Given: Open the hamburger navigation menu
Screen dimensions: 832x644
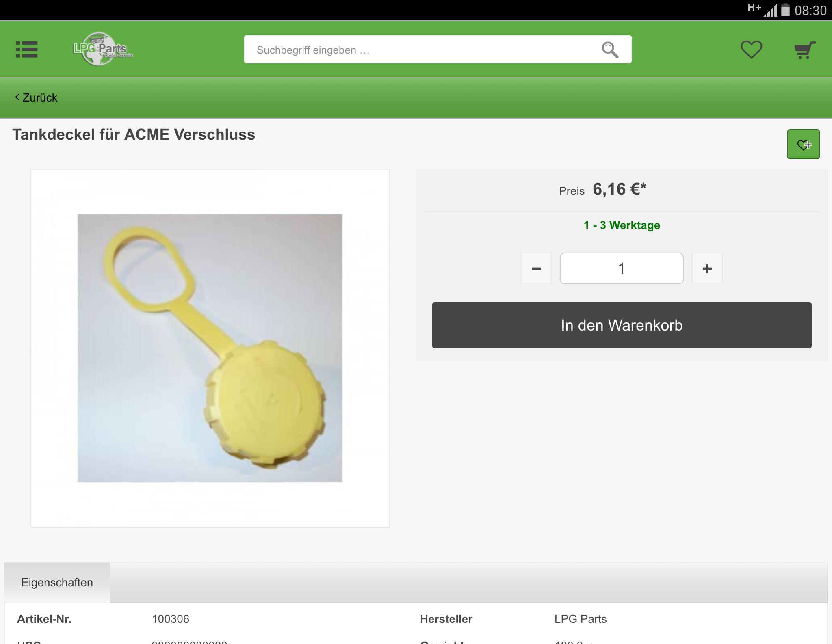Looking at the screenshot, I should 27,50.
